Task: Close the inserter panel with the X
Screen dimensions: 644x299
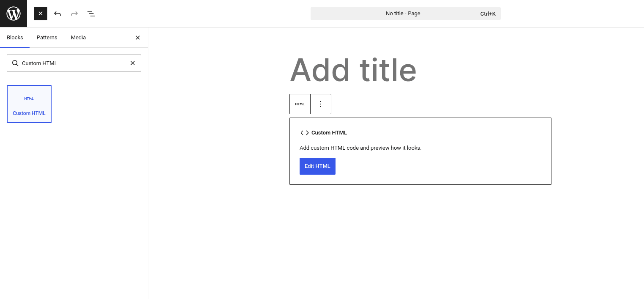Action: (x=138, y=38)
